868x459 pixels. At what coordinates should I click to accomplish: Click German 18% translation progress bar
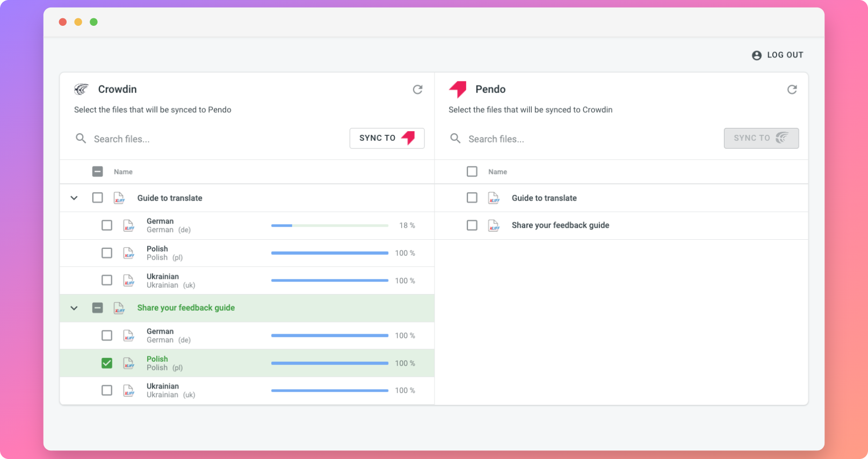(329, 226)
